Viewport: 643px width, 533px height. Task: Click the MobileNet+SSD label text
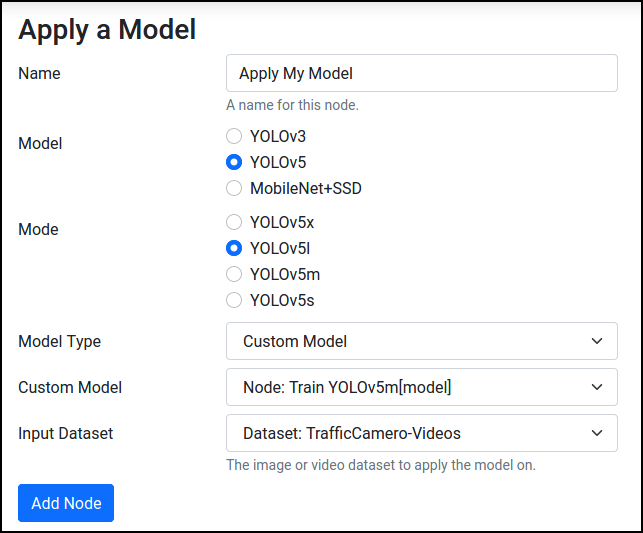click(306, 188)
